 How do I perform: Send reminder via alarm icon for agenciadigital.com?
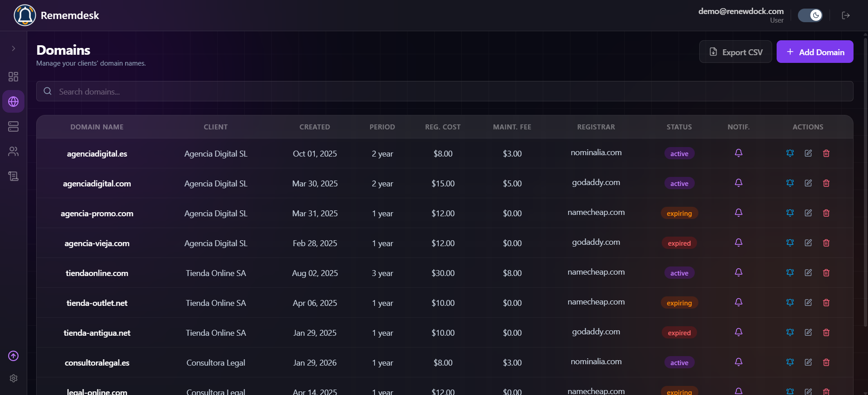(790, 183)
